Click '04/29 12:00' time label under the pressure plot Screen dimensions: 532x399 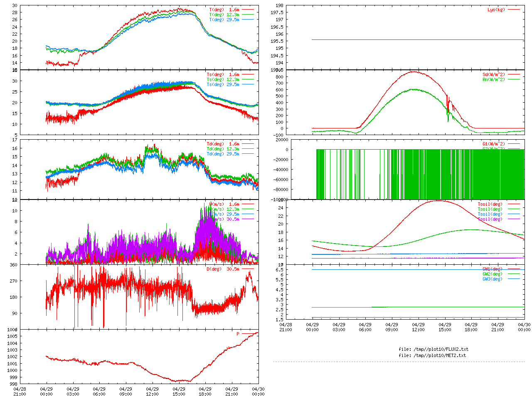(152, 392)
